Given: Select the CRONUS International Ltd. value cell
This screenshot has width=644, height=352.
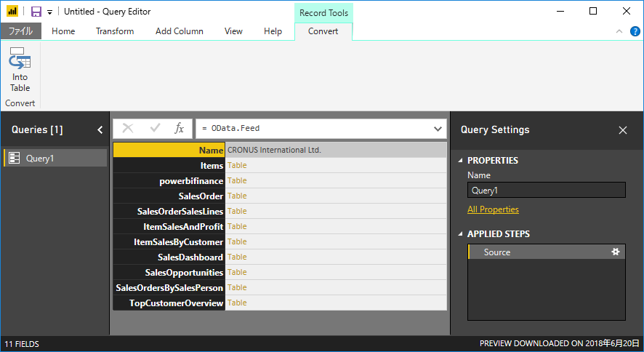Looking at the screenshot, I should [x=336, y=150].
